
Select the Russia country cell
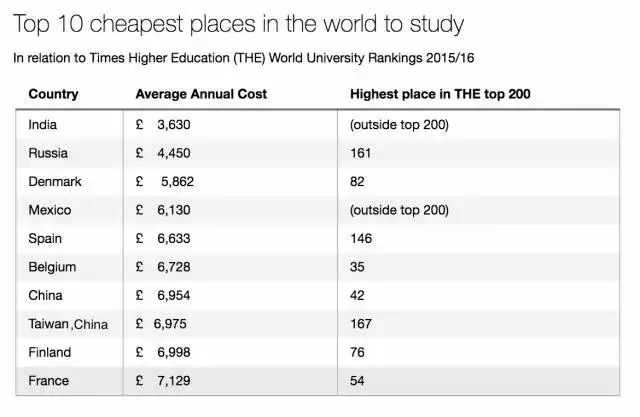click(49, 153)
